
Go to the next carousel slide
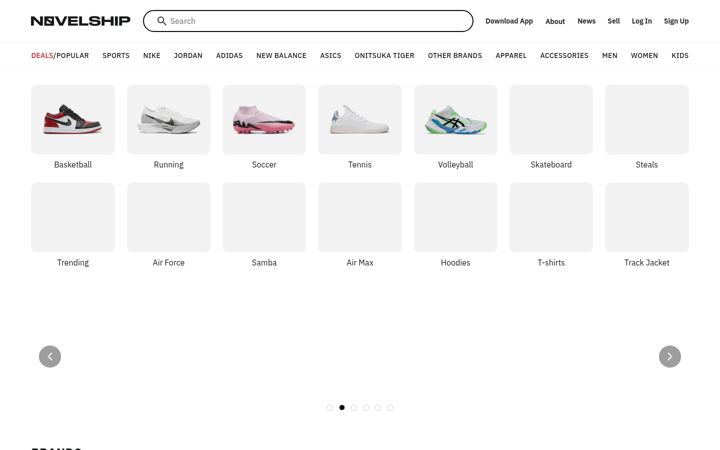(x=670, y=356)
